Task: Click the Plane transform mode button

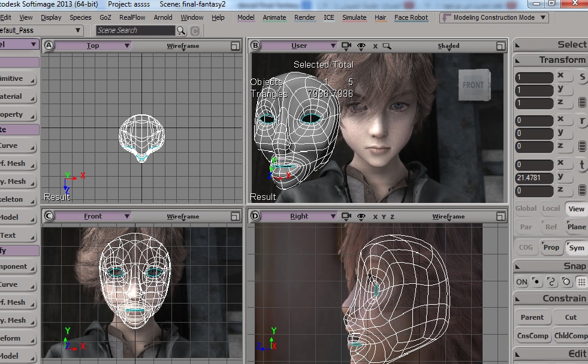Action: click(x=577, y=226)
